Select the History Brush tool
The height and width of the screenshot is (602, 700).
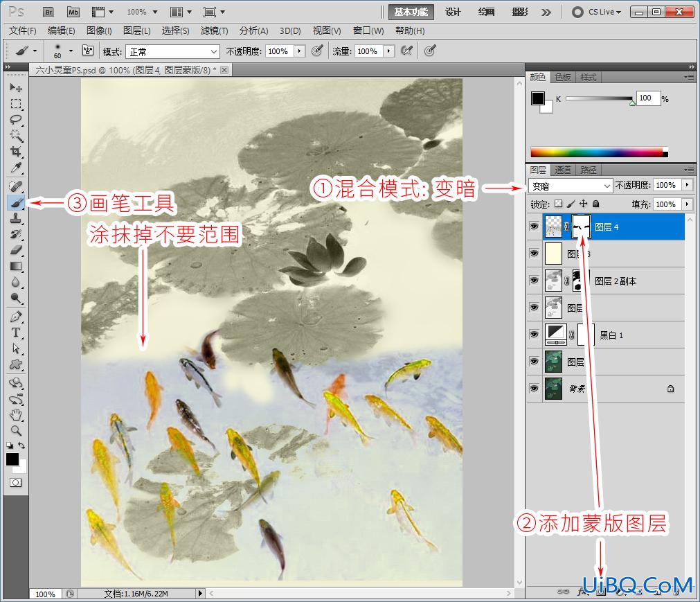pos(16,234)
